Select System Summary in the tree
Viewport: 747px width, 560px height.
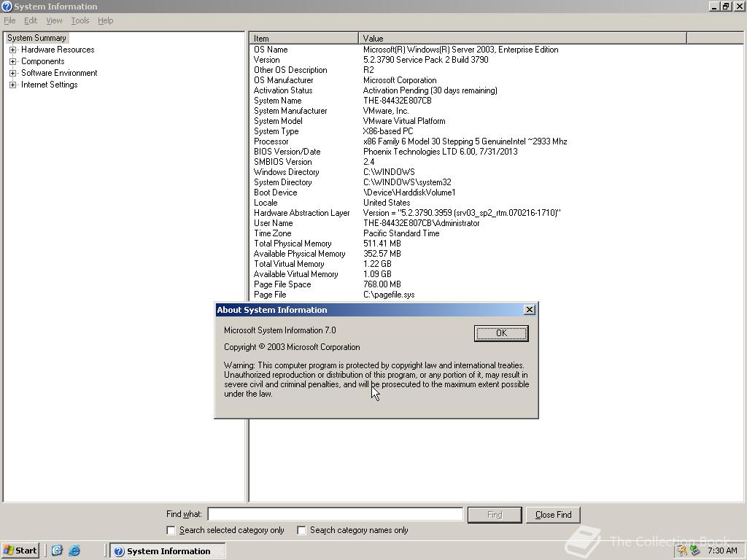(36, 38)
